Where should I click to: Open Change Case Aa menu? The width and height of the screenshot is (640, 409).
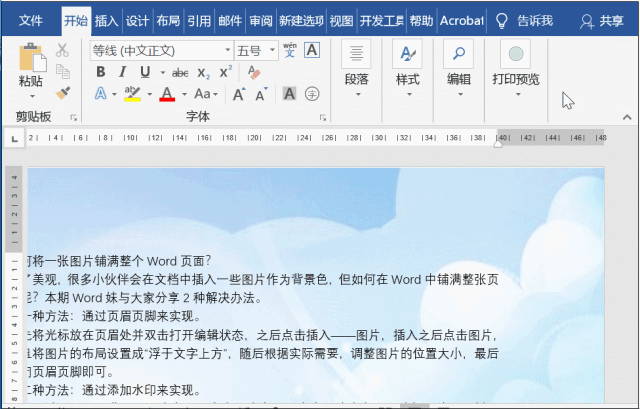point(206,94)
